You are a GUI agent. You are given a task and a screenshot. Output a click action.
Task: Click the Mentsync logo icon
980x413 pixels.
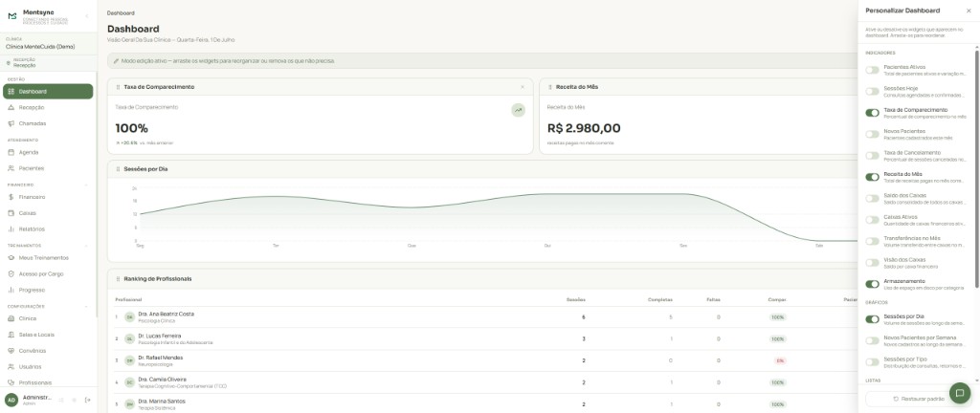point(11,15)
